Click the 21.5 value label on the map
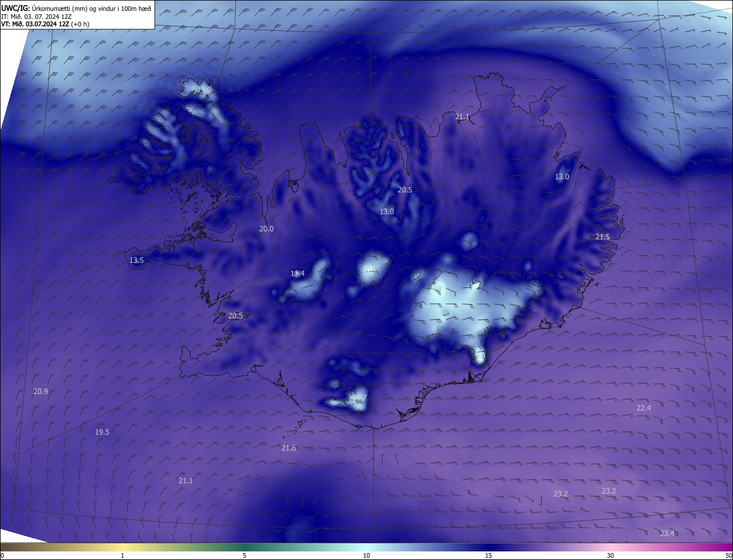Screen dimensions: 733x560 [602, 236]
